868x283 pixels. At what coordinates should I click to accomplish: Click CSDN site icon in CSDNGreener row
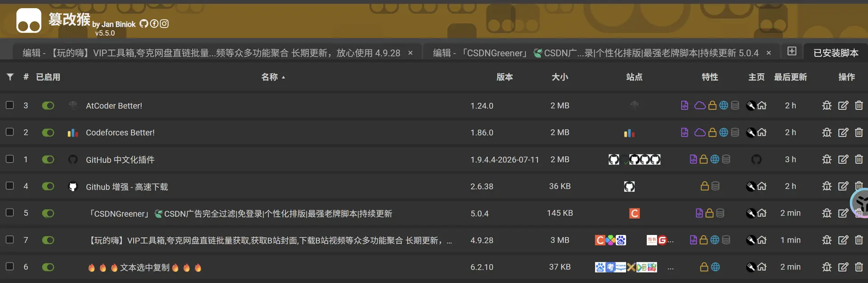coord(634,213)
